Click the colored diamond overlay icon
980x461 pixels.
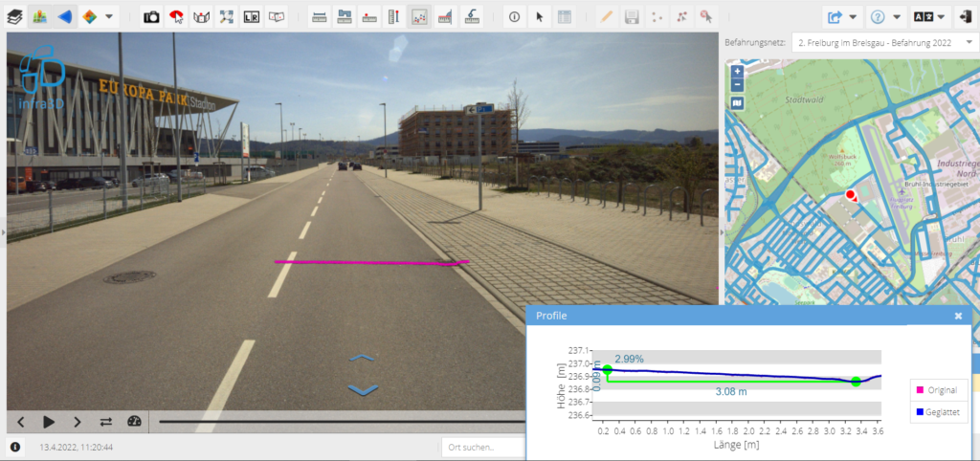pos(89,17)
